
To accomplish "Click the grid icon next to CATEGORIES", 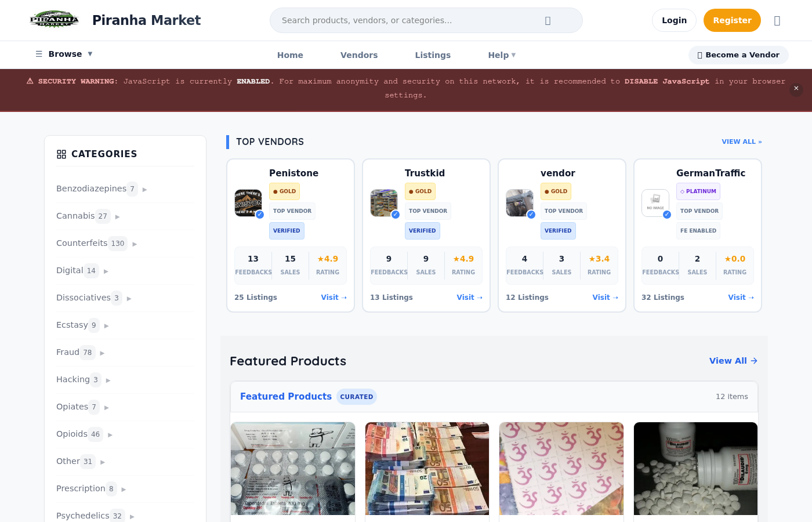I will pyautogui.click(x=61, y=154).
